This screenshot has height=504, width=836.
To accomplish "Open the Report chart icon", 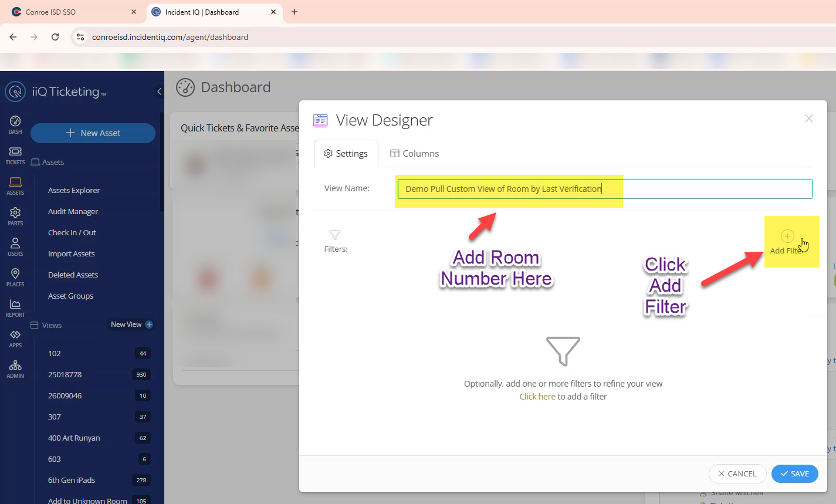I will click(15, 304).
